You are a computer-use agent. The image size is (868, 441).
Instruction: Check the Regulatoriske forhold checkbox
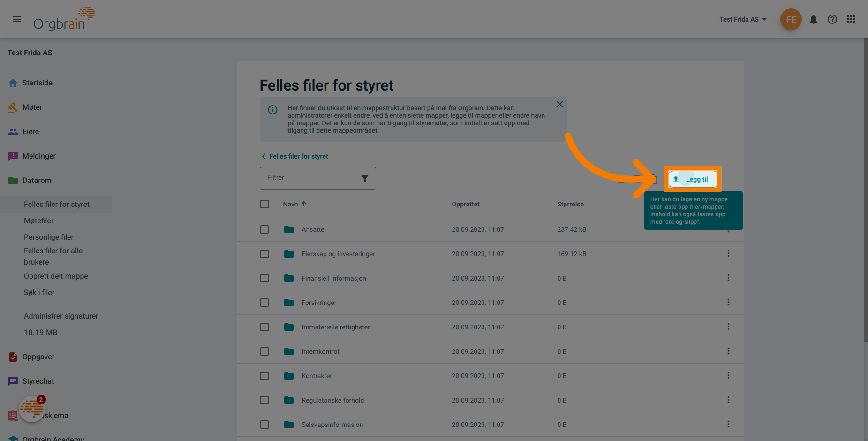tap(264, 400)
